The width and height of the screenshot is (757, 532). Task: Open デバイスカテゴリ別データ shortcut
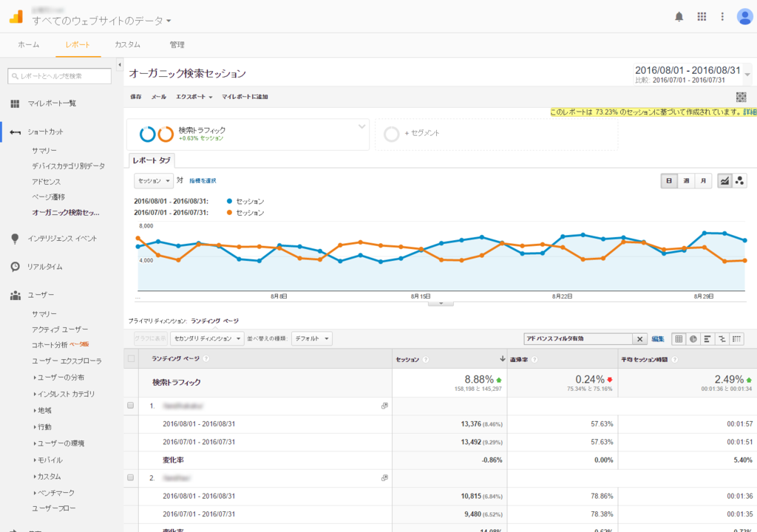[68, 166]
